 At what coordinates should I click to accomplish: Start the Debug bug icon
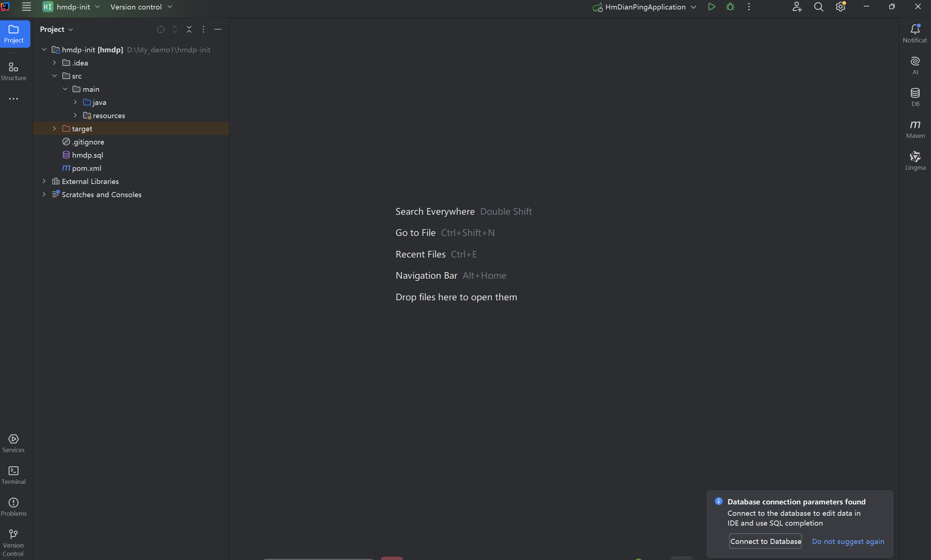coord(730,7)
